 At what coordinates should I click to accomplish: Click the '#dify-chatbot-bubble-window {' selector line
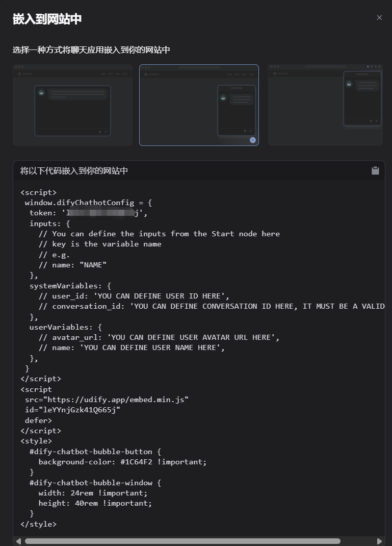pos(95,483)
